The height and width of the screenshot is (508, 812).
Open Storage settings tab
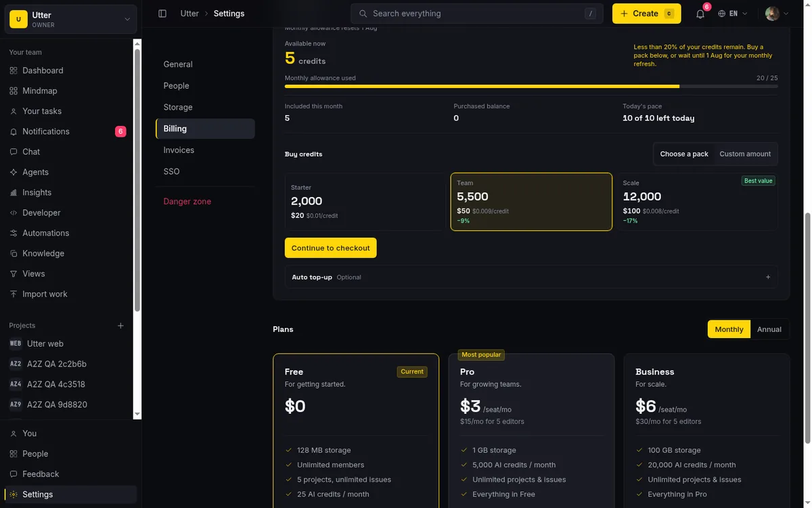(205, 107)
